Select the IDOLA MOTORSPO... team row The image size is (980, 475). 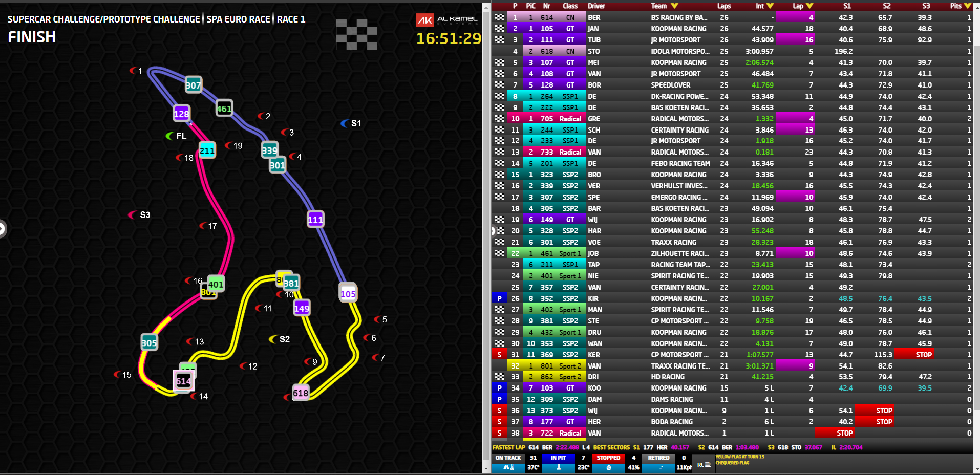click(732, 51)
